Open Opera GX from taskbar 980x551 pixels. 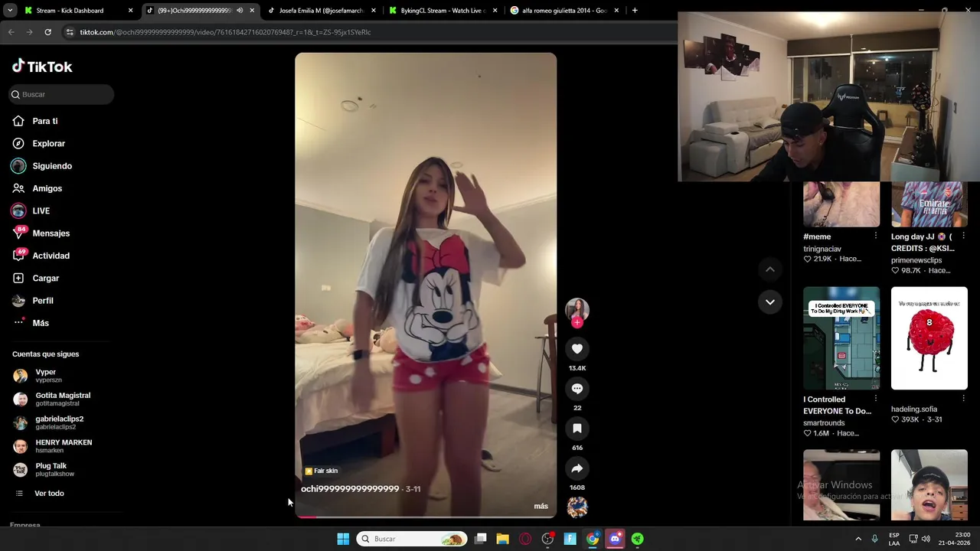tap(525, 539)
